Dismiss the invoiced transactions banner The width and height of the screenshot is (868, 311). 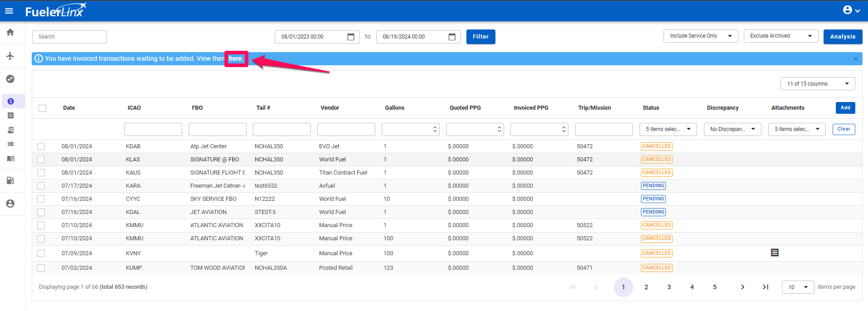click(855, 59)
